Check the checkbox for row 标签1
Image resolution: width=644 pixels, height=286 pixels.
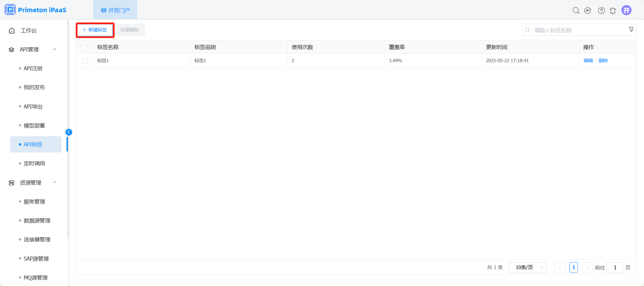click(85, 61)
